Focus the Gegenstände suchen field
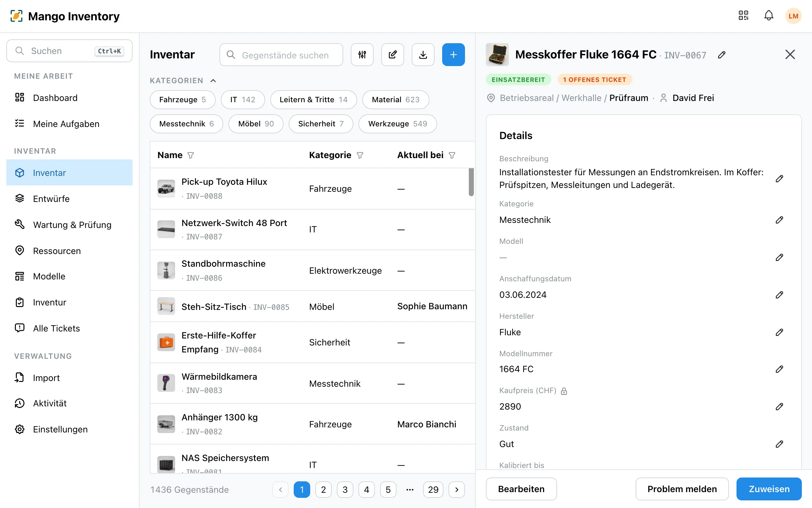 pos(281,54)
